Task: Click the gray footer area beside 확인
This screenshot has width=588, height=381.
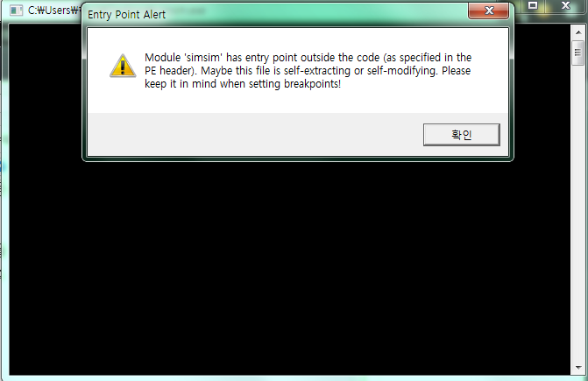Action: point(255,135)
